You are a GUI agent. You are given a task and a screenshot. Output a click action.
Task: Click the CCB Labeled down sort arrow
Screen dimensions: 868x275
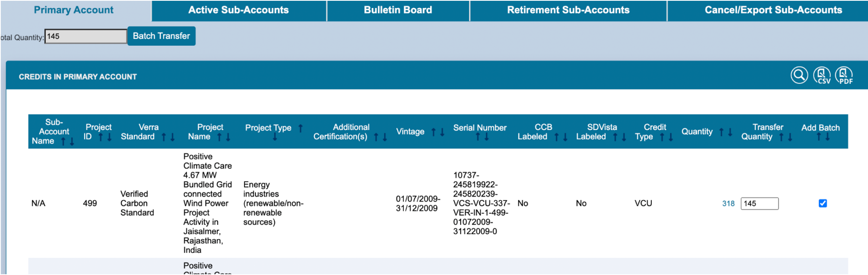click(x=565, y=137)
